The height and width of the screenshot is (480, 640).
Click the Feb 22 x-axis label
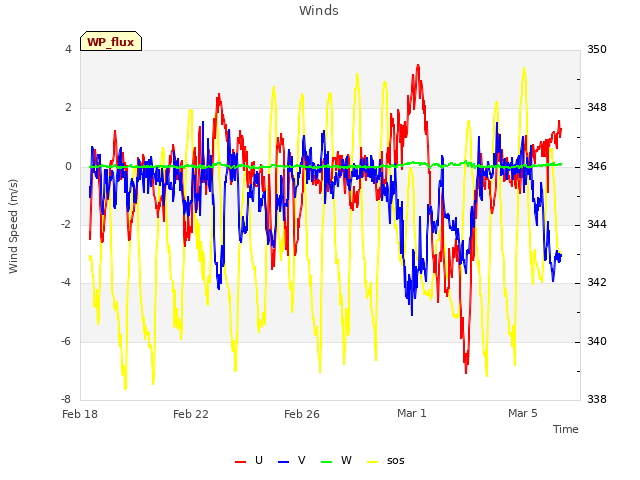tap(191, 414)
